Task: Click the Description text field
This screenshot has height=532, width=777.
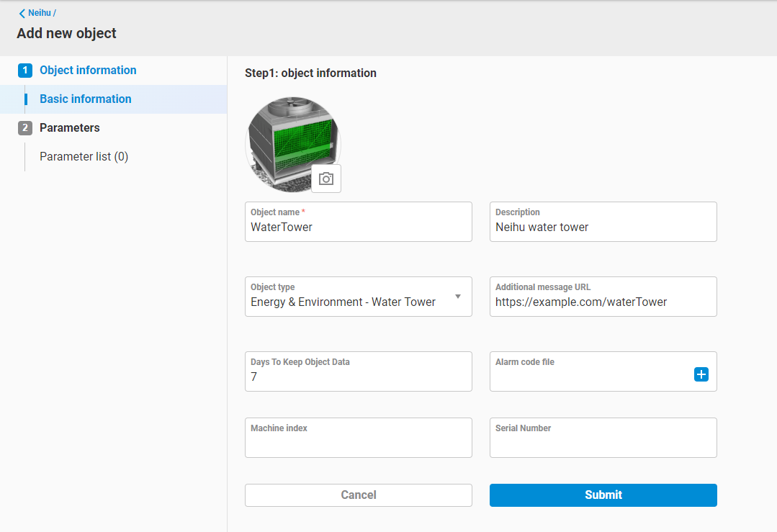Action: 603,227
